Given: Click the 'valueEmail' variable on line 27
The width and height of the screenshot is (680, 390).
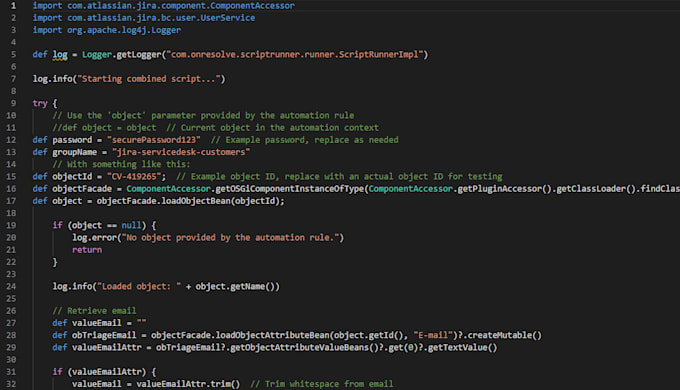Looking at the screenshot, I should [97, 323].
